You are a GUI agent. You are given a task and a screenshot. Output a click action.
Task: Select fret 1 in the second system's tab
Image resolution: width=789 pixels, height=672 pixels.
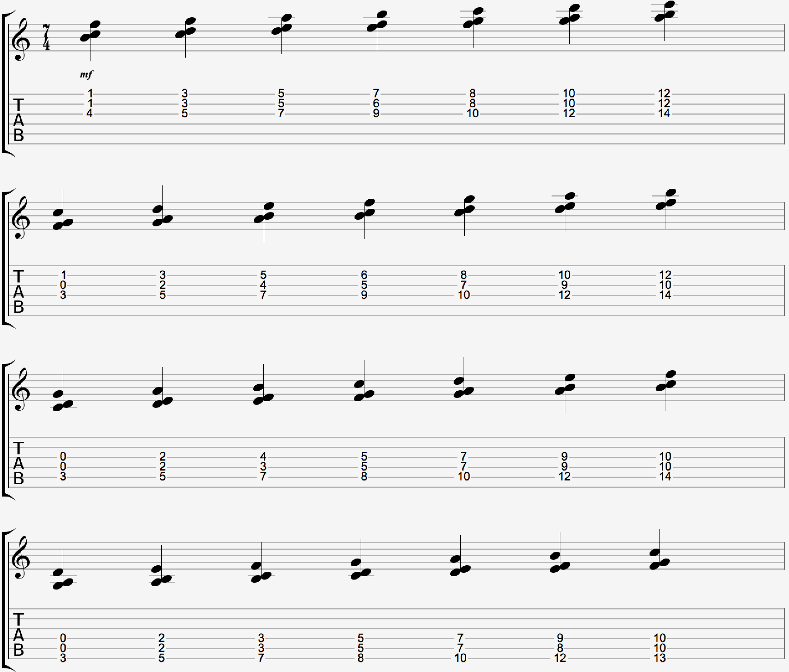coord(64,275)
